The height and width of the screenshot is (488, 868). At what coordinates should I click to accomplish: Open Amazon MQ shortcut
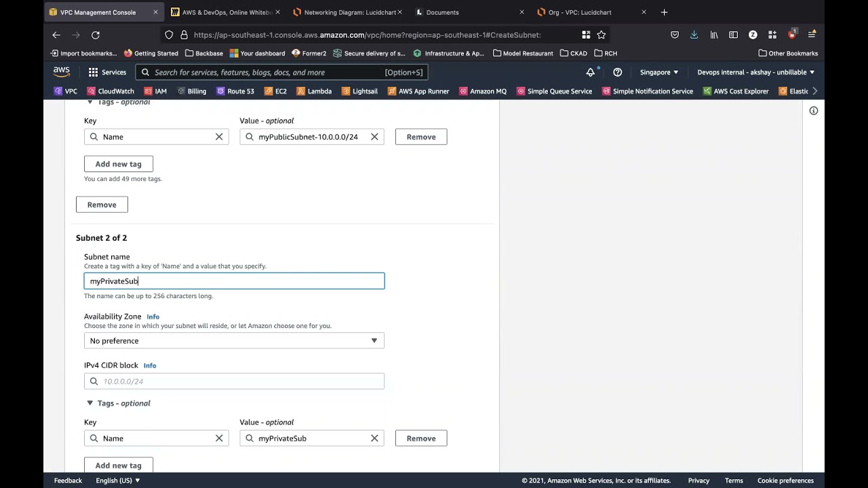(x=483, y=91)
